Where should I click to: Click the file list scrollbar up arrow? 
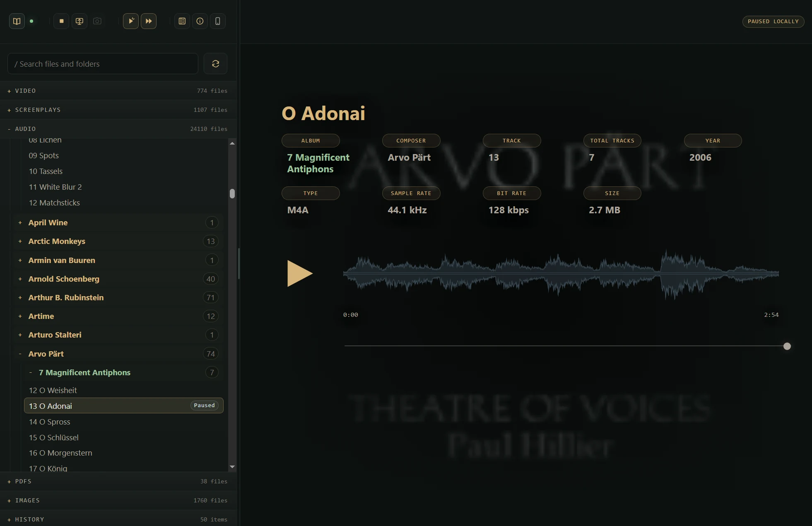pos(232,143)
